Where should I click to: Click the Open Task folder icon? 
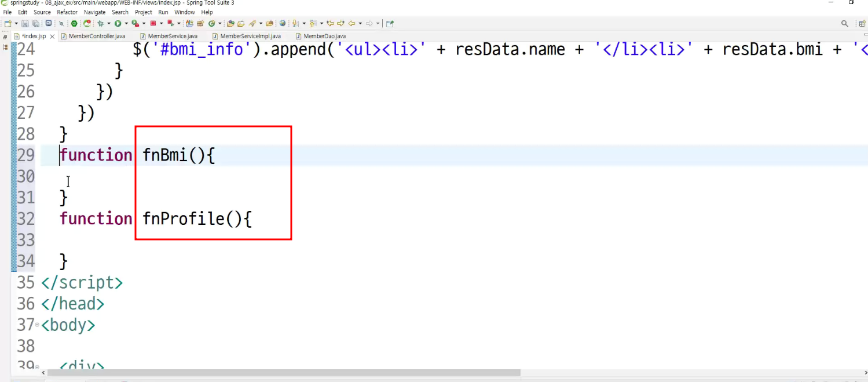point(241,24)
